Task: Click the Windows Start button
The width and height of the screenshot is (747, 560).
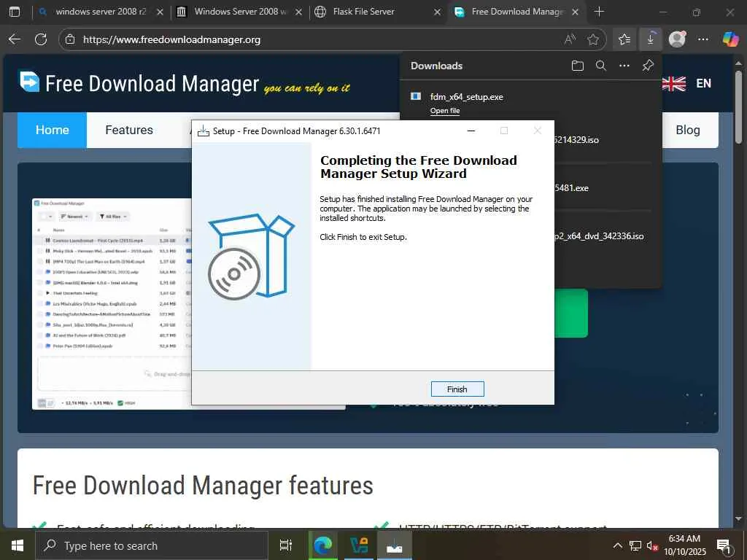Action: [x=18, y=545]
